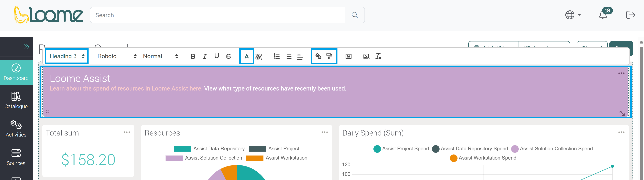Open the Sources sidebar item

[16, 157]
